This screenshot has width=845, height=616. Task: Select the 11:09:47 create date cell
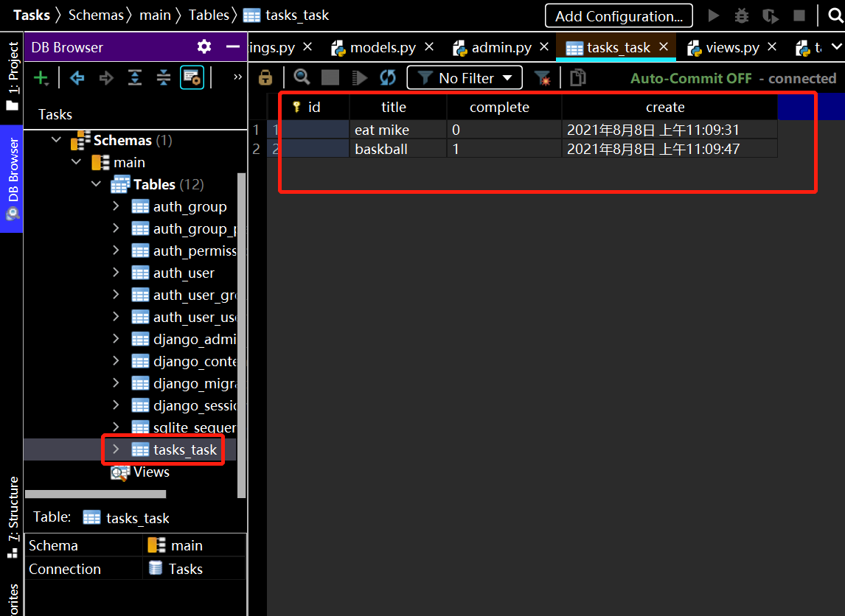click(670, 149)
